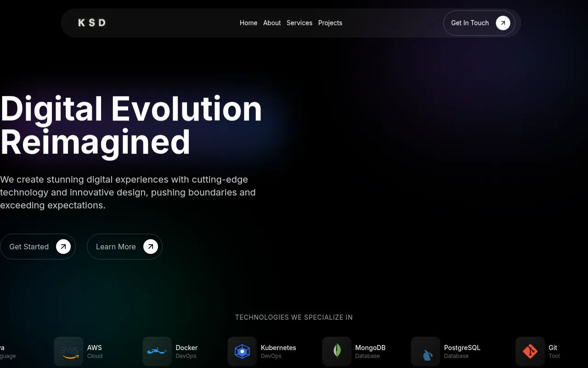
Task: Click the "PostgreSQL" technology name
Action: click(462, 348)
